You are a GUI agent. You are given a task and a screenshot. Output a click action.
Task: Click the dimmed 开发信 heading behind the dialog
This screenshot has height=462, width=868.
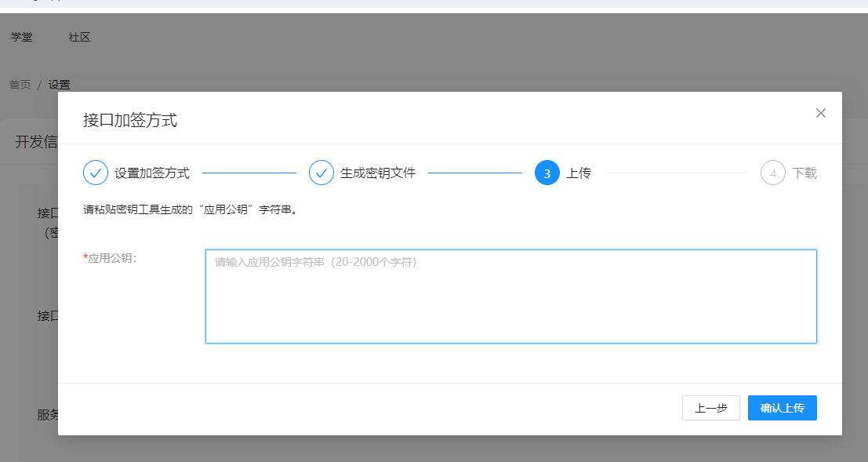(x=36, y=142)
